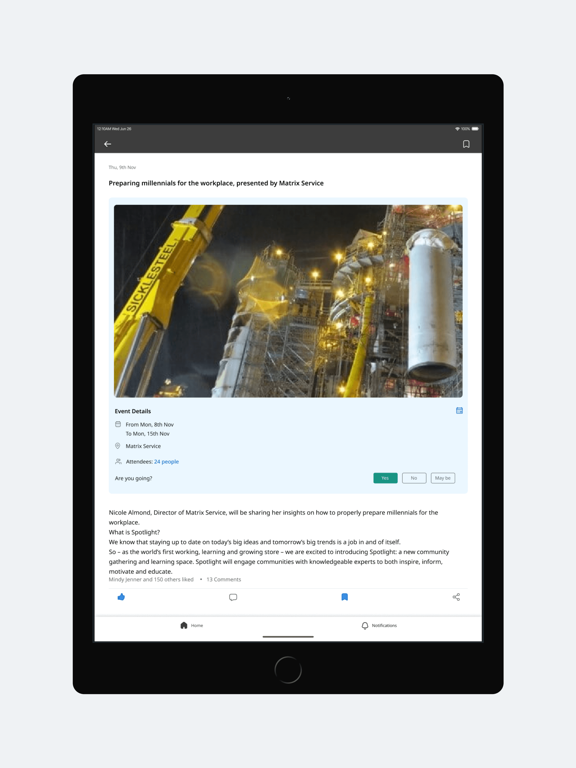Open the Home tab
Screen dimensions: 576x768
pos(192,625)
